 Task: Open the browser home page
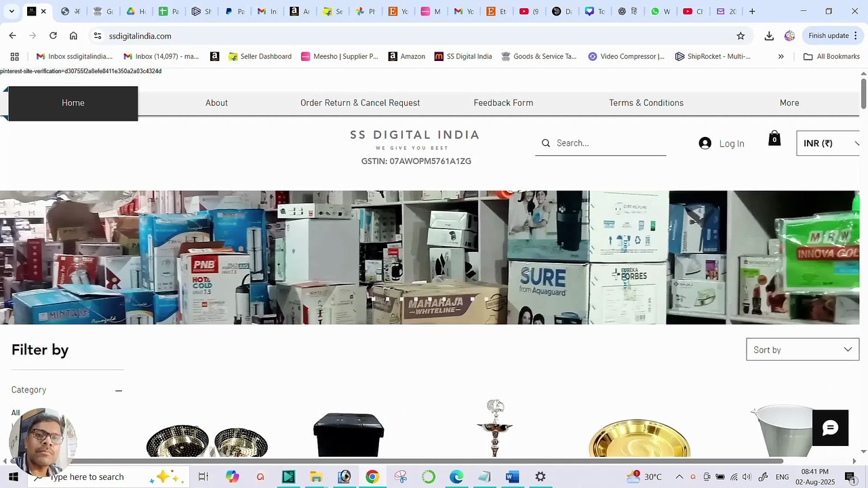73,35
